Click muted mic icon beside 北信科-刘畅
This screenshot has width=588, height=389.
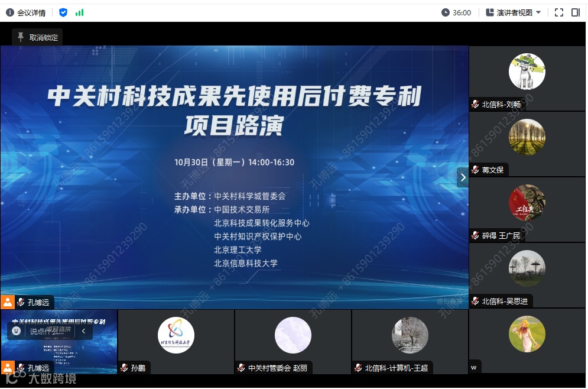[475, 104]
